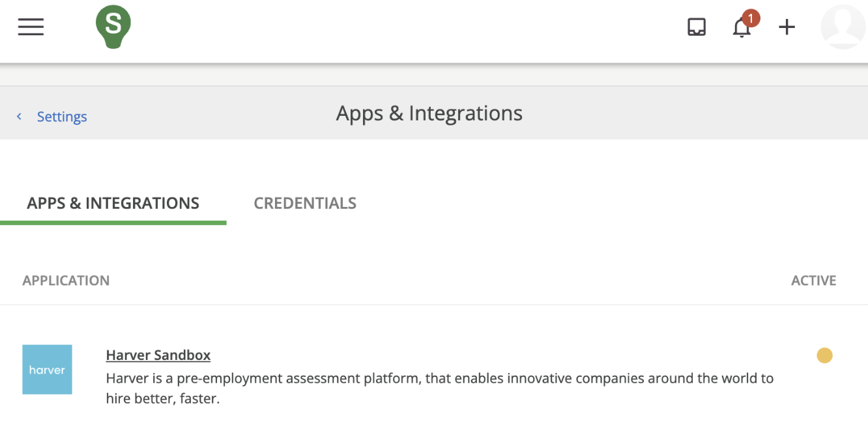Click the Apps & Integrations page heading

click(429, 113)
